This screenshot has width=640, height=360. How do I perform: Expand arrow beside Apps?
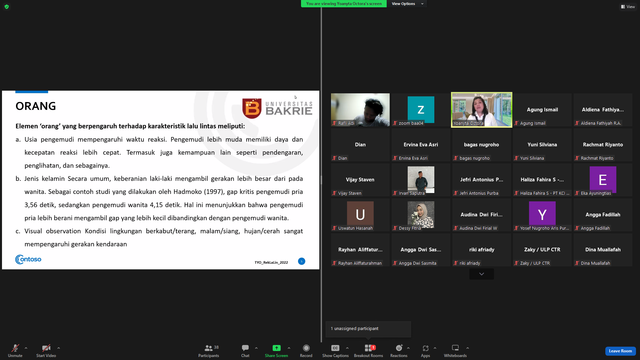point(435,348)
